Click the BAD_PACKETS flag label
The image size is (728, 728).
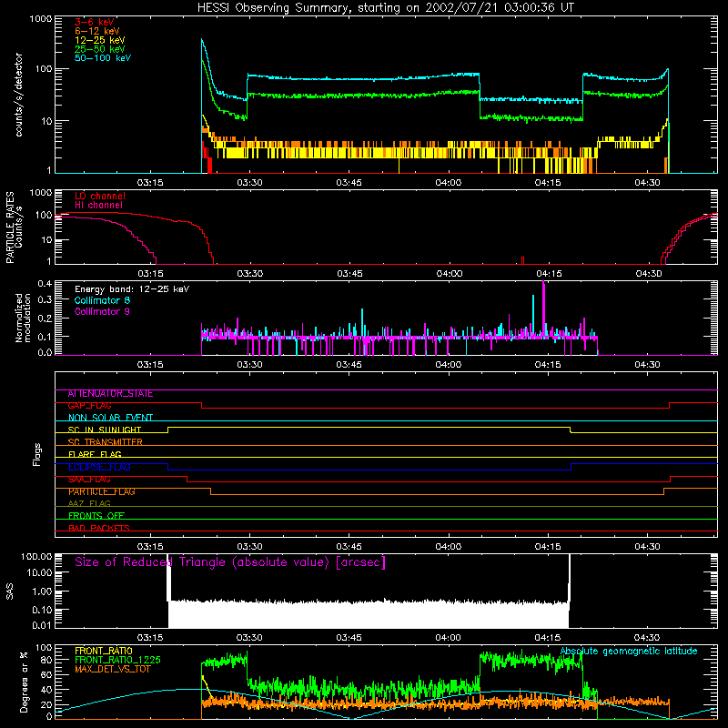pyautogui.click(x=99, y=528)
